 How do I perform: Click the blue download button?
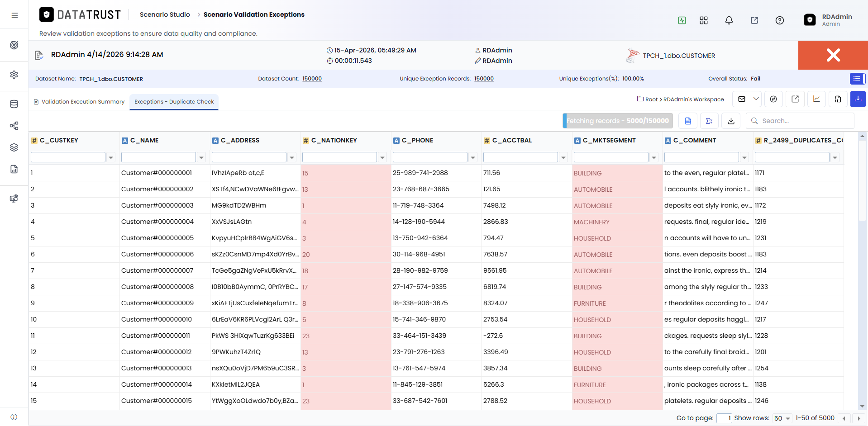pos(858,99)
